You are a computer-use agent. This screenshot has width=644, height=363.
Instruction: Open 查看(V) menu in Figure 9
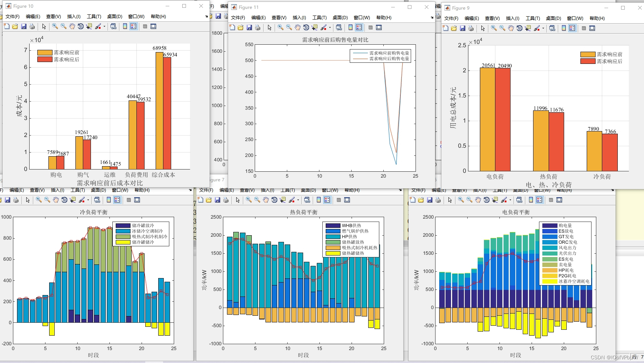click(492, 18)
